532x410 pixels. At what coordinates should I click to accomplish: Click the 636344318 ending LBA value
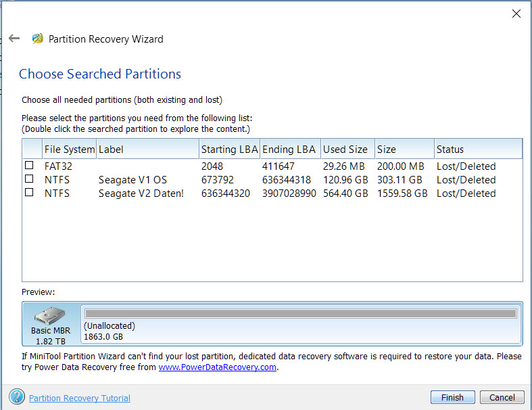coord(287,180)
